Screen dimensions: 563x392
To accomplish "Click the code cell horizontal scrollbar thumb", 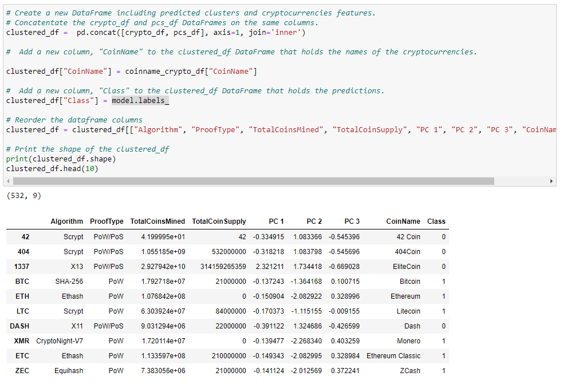I will [x=254, y=181].
